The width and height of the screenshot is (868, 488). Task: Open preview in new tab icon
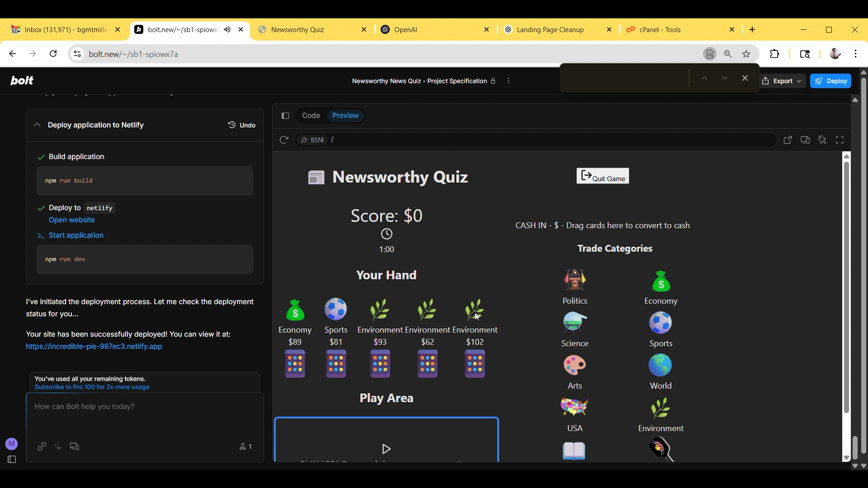[x=788, y=140]
